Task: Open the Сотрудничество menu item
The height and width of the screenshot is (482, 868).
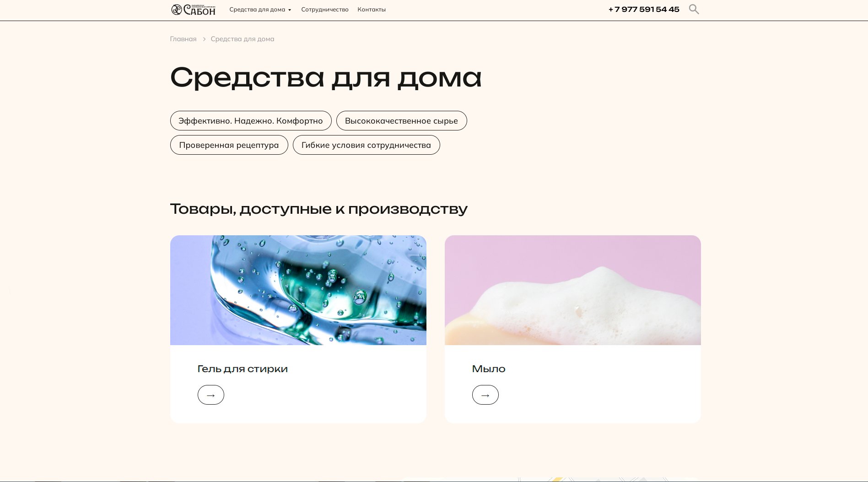Action: tap(325, 10)
